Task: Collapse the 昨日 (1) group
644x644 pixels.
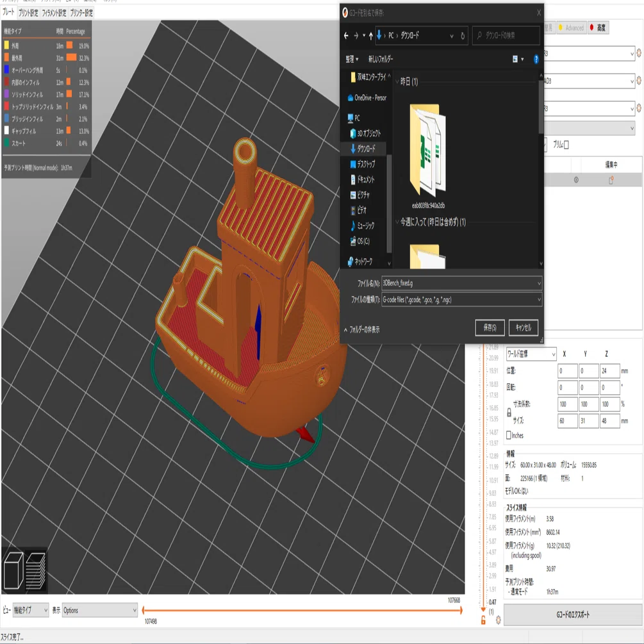Action: tap(397, 81)
